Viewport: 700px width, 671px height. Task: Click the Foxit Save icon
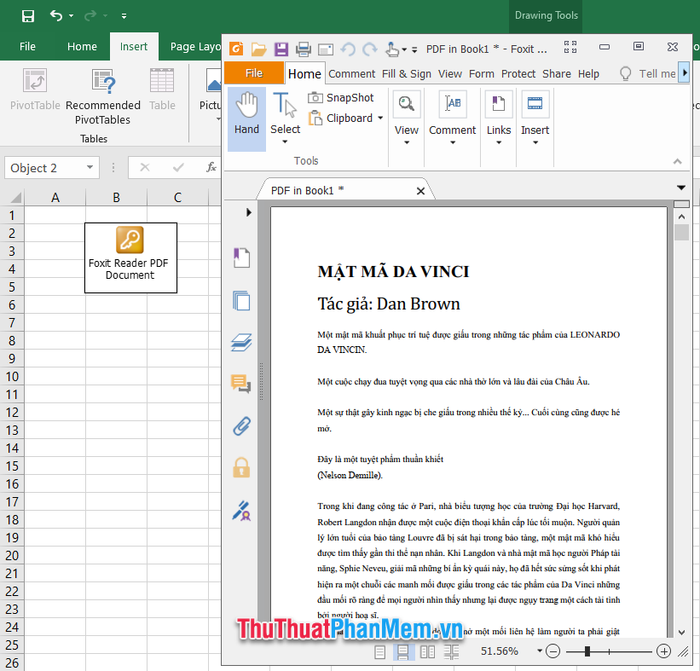pos(281,48)
